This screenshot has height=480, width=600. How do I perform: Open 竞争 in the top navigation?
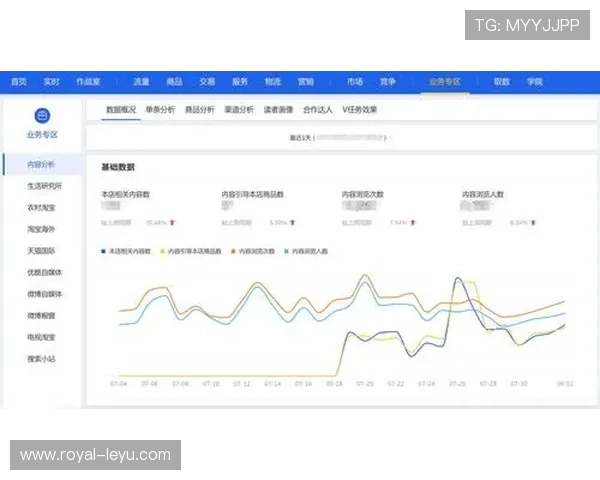pos(388,82)
